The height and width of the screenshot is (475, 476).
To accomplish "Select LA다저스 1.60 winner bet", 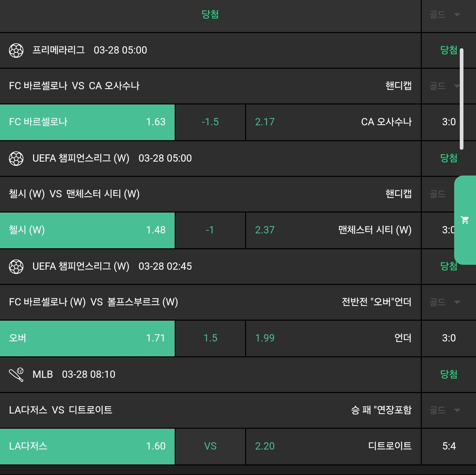I will [x=87, y=447].
